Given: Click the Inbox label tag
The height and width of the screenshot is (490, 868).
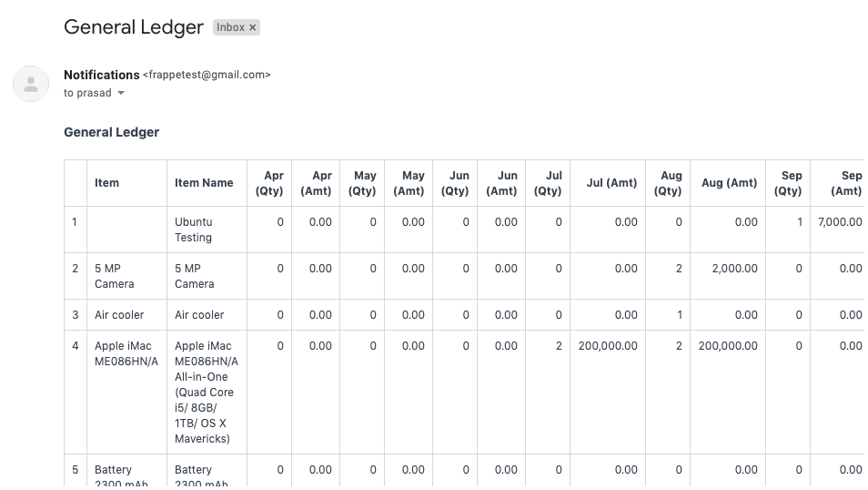Looking at the screenshot, I should [230, 28].
